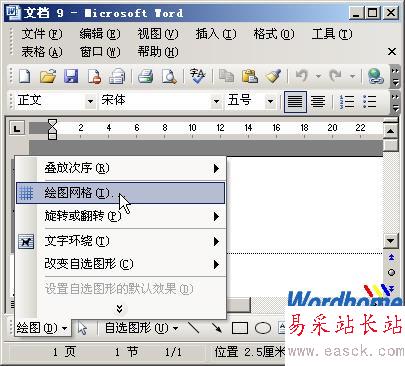Click the first line indent marker
Image resolution: width=405 pixels, height=366 pixels.
[52, 123]
